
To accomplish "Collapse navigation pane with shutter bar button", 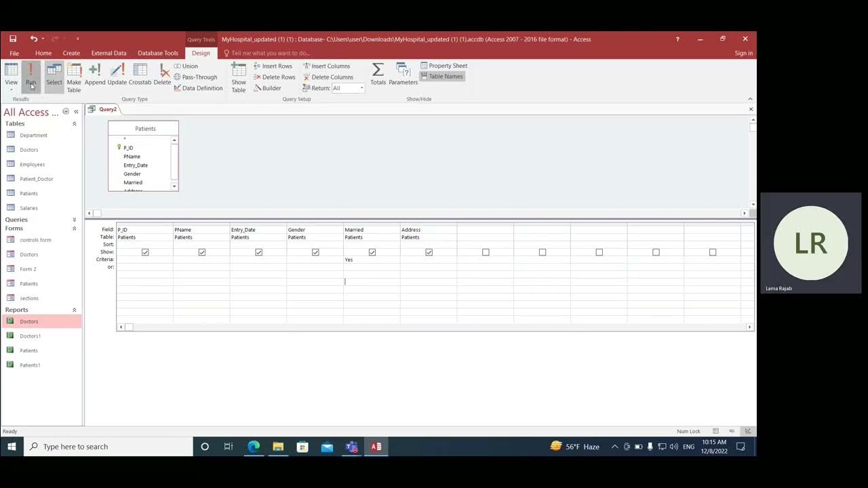I will (x=76, y=112).
